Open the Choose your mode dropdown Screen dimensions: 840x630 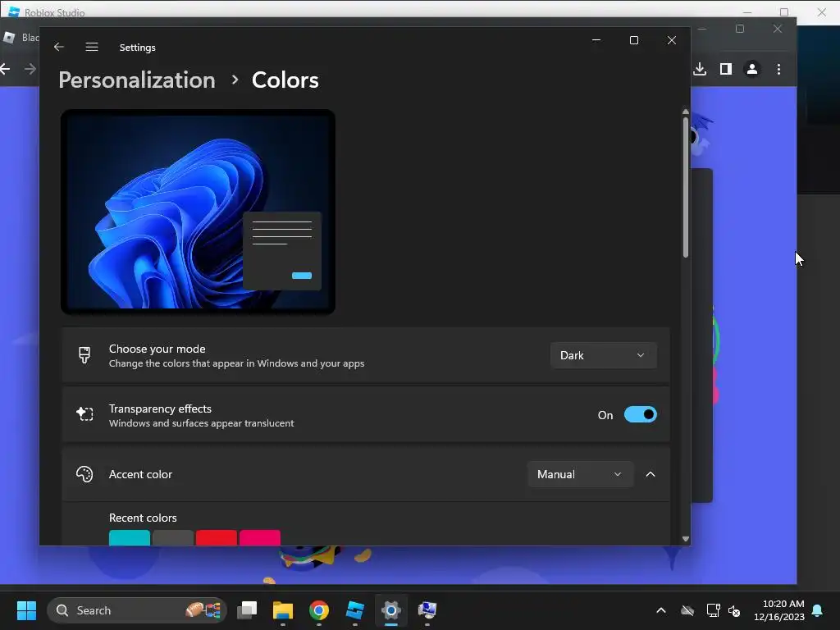point(603,355)
